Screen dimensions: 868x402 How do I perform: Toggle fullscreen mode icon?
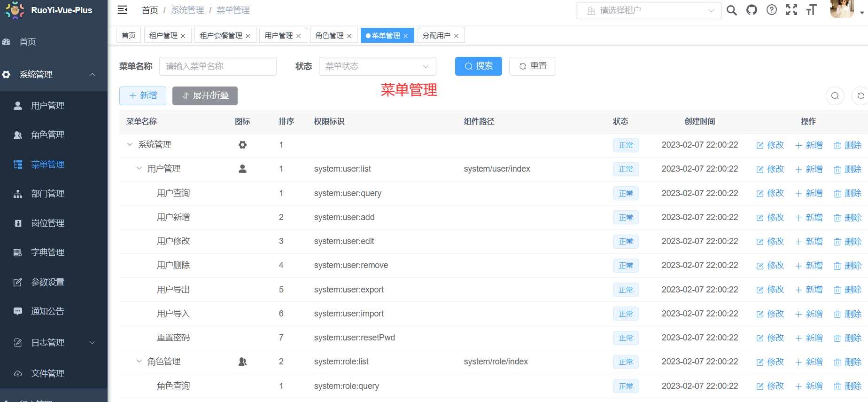click(791, 10)
